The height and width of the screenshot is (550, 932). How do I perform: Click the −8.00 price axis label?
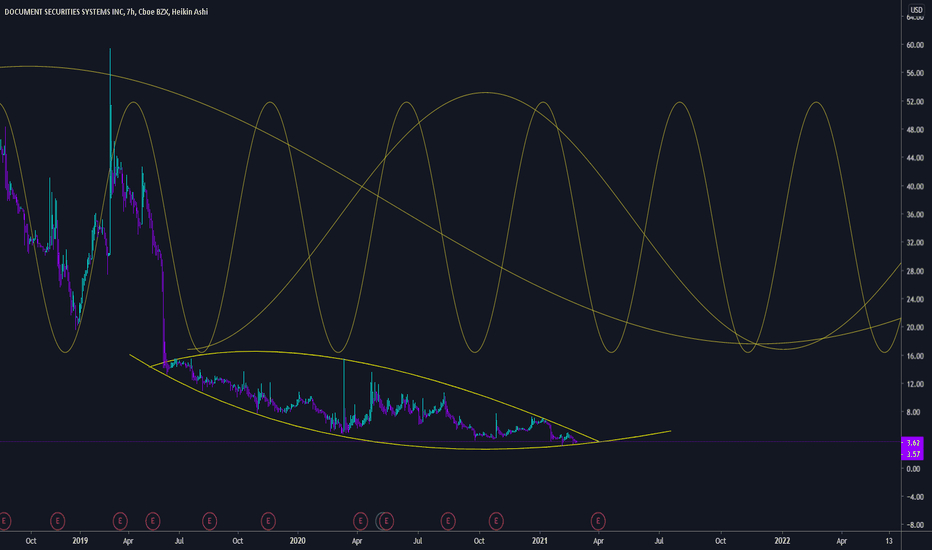coord(914,525)
